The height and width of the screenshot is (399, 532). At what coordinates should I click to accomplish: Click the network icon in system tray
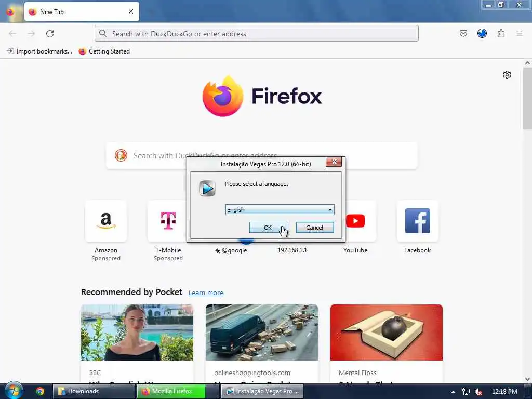[466, 392]
